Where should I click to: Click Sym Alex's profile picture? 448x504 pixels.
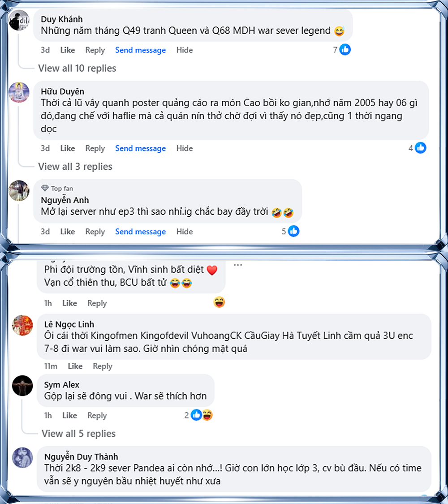22,386
